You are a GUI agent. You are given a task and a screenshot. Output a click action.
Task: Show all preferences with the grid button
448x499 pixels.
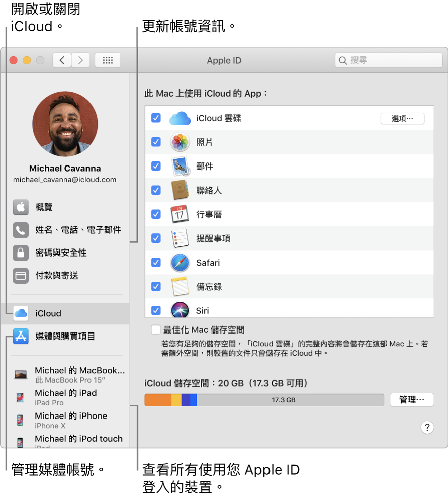pos(108,60)
